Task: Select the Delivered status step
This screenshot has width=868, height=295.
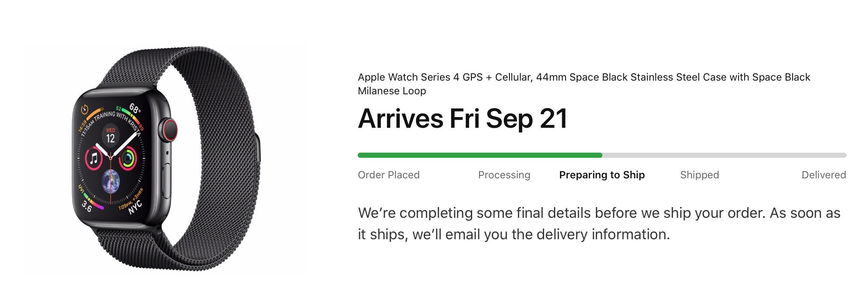Action: click(824, 175)
